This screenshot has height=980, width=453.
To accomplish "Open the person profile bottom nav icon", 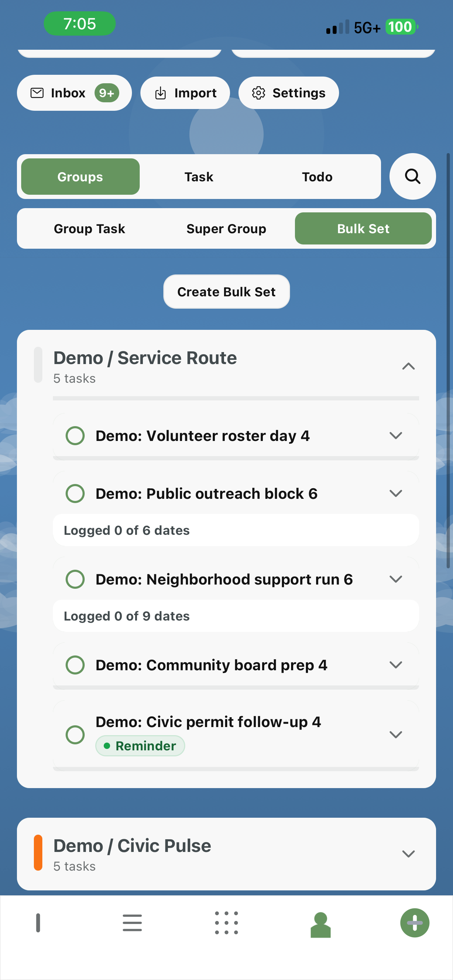I will tap(321, 925).
